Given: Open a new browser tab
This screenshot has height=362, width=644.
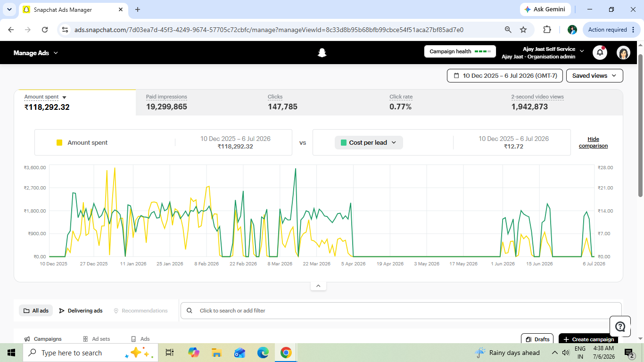Looking at the screenshot, I should click(x=138, y=9).
